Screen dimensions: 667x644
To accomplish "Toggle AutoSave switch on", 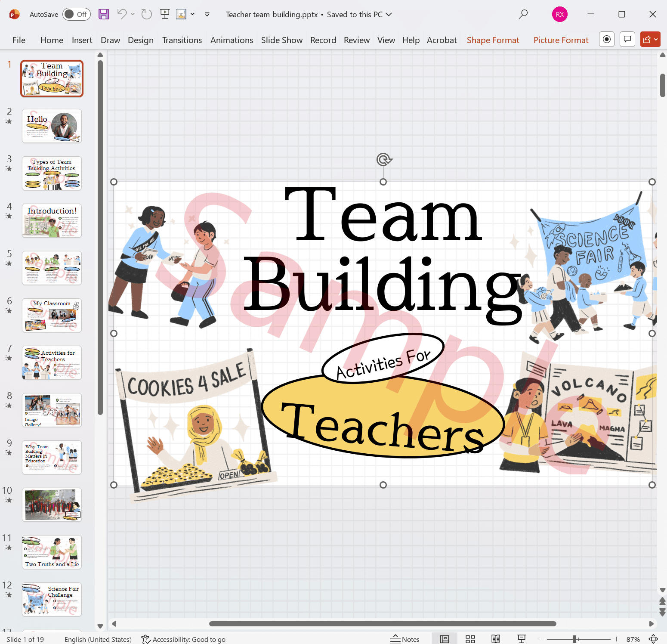I will point(76,14).
